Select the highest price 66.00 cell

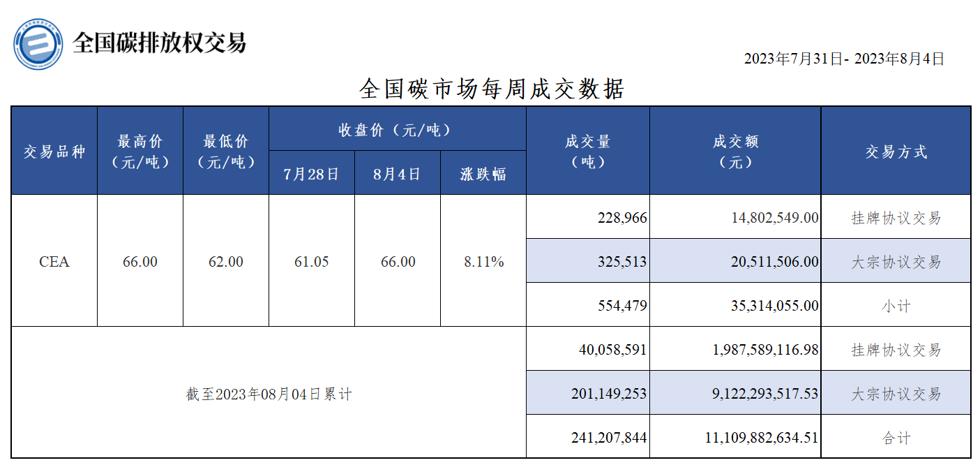140,261
